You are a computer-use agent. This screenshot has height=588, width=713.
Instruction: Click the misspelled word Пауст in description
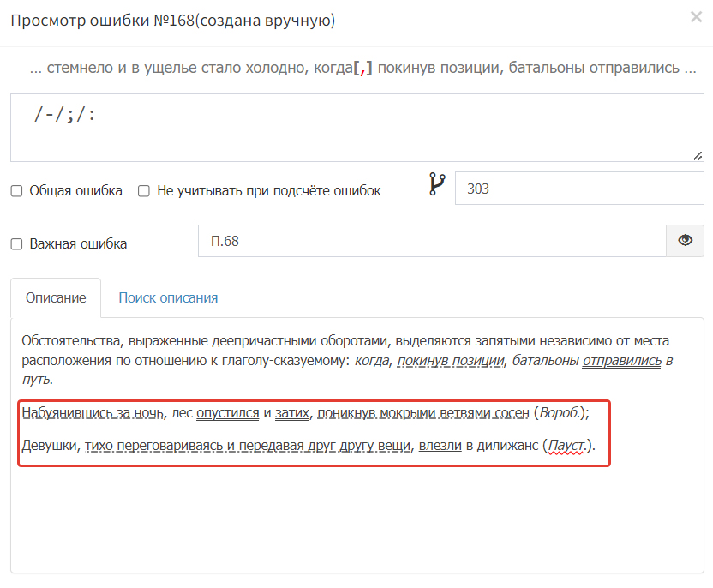point(566,446)
